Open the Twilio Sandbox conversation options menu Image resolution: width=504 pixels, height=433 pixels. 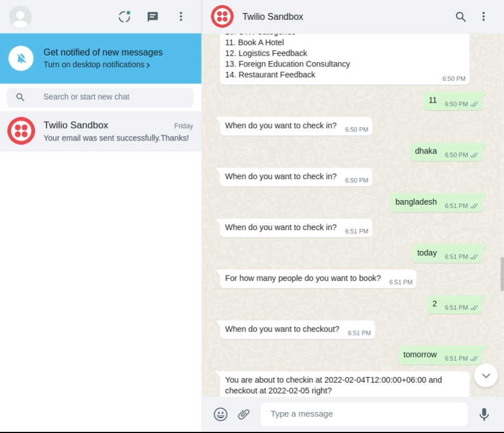pyautogui.click(x=484, y=17)
